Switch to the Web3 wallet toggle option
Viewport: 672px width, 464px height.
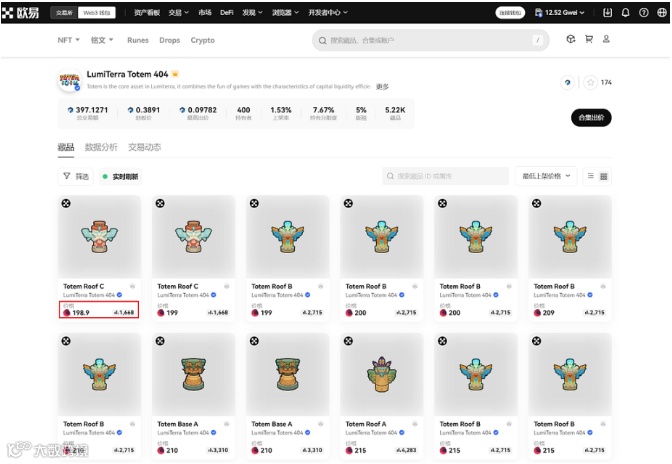[96, 13]
